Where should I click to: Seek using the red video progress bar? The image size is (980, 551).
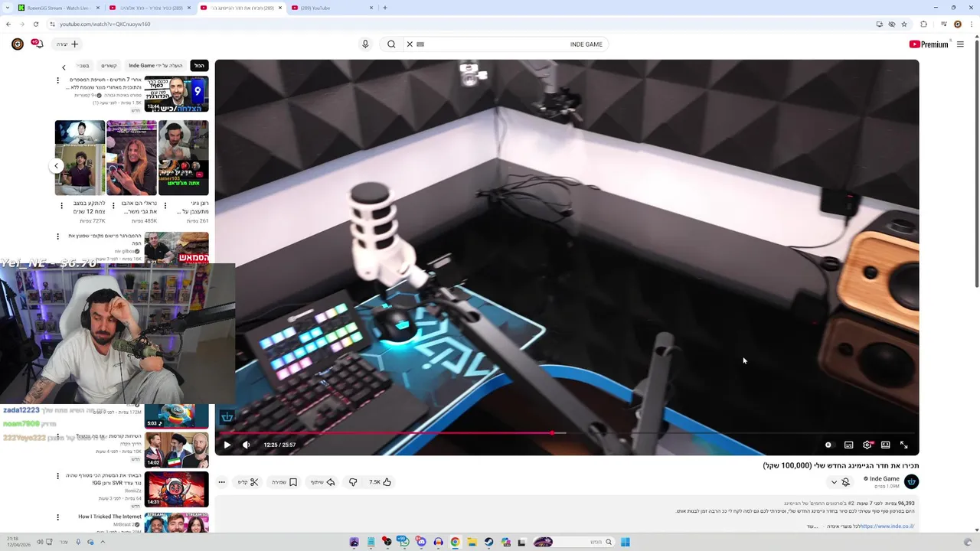(567, 433)
